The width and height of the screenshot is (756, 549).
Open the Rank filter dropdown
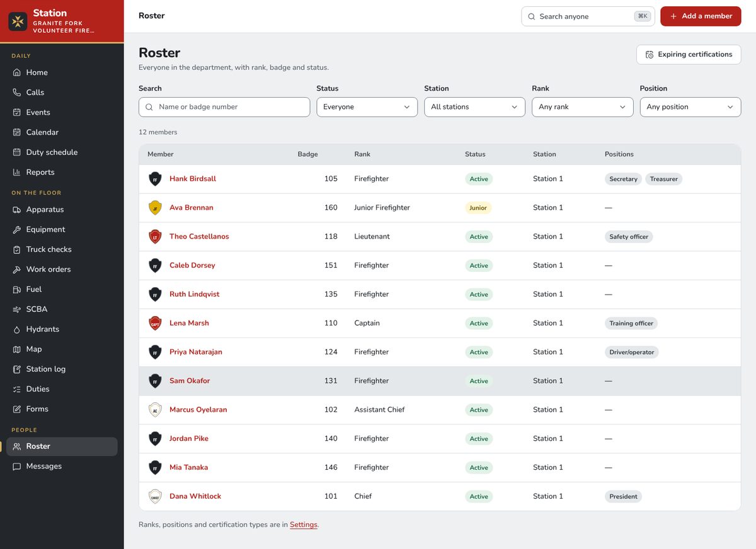click(x=583, y=107)
